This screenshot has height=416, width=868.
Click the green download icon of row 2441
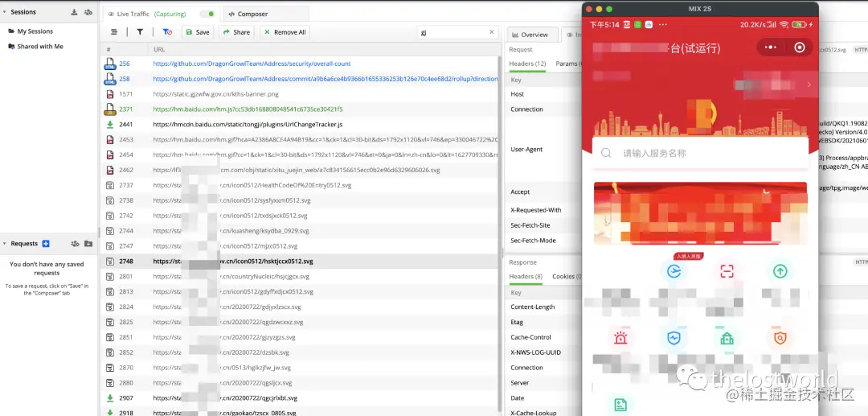tap(109, 125)
